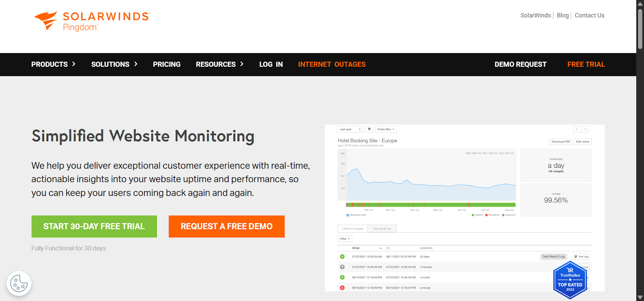Expand the Solutions menu chevron

pos(136,64)
